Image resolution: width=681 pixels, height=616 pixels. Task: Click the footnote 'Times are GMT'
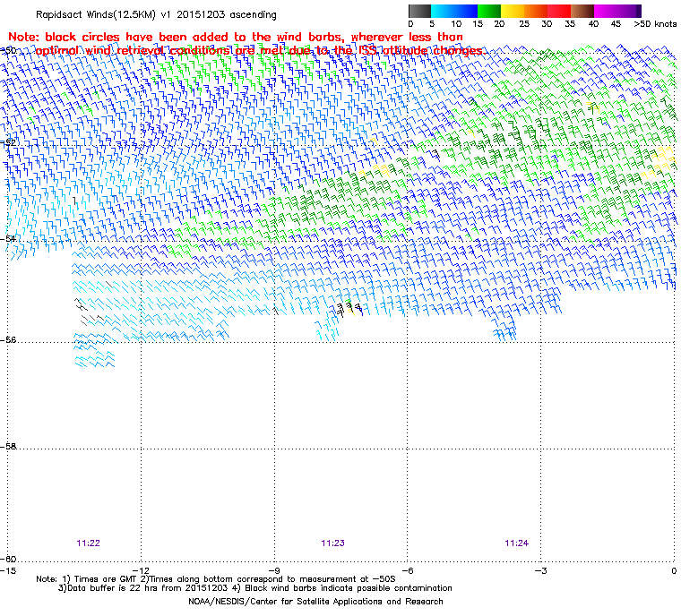tap(106, 579)
